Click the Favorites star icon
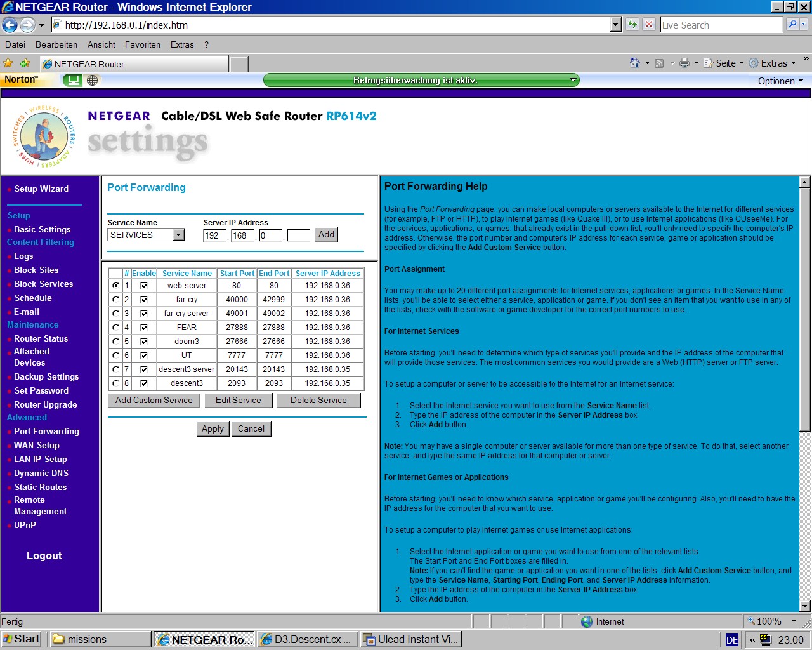The image size is (812, 650). pyautogui.click(x=8, y=63)
